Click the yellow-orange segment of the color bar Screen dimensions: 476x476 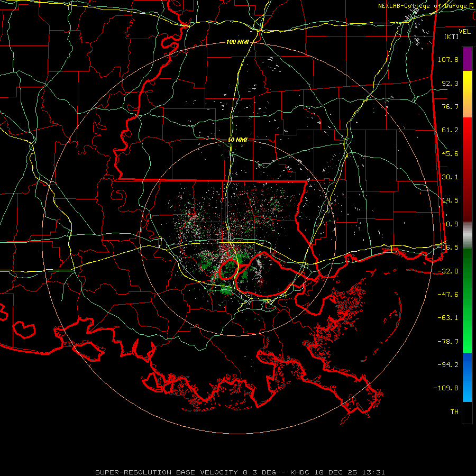click(x=467, y=94)
